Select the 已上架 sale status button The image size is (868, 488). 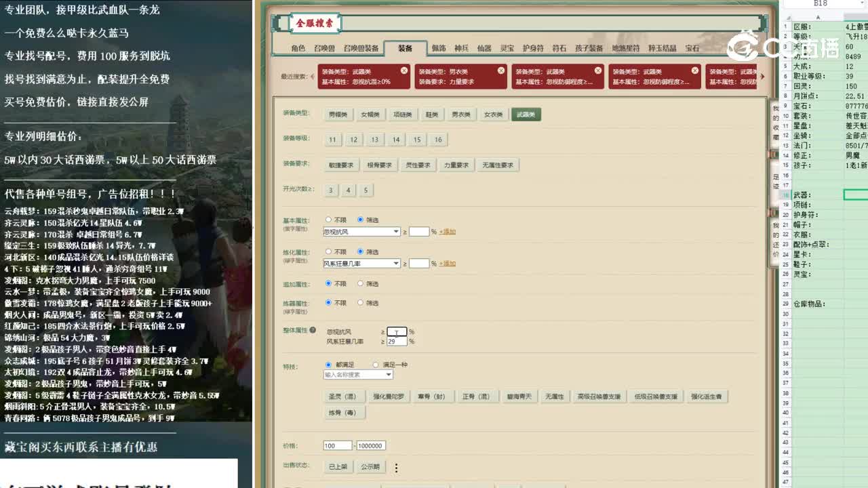coord(339,466)
